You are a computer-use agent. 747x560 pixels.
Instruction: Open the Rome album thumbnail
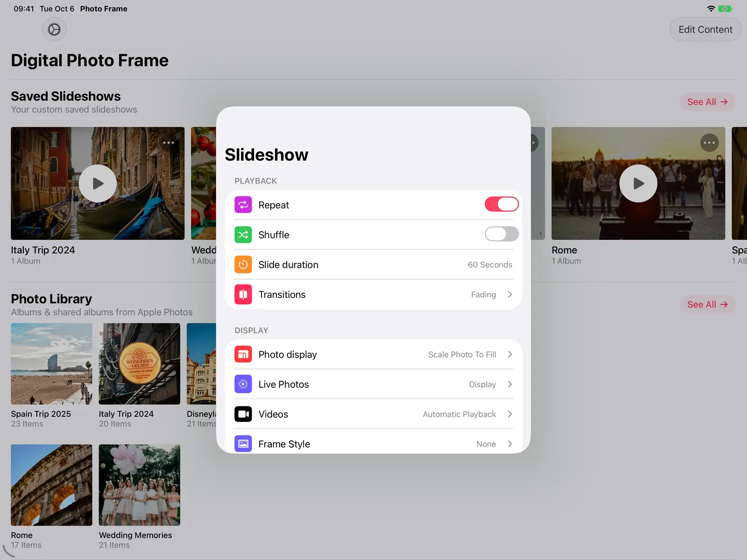point(51,485)
